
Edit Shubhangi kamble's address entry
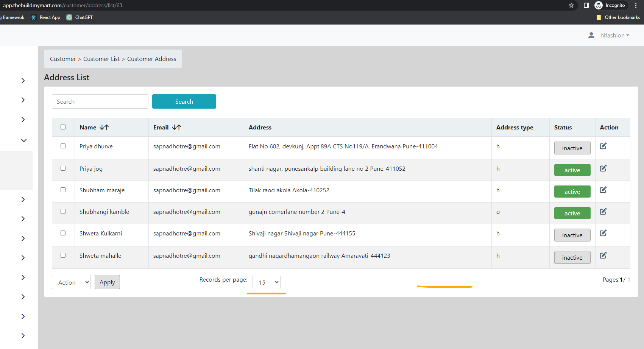[603, 211]
